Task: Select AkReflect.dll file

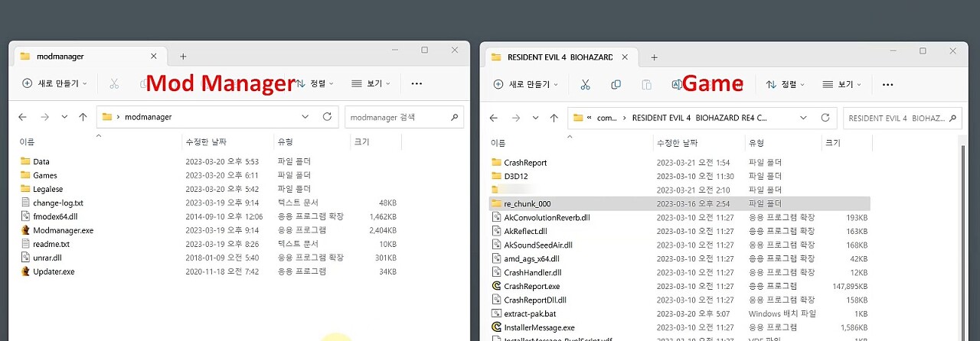Action: coord(680,231)
